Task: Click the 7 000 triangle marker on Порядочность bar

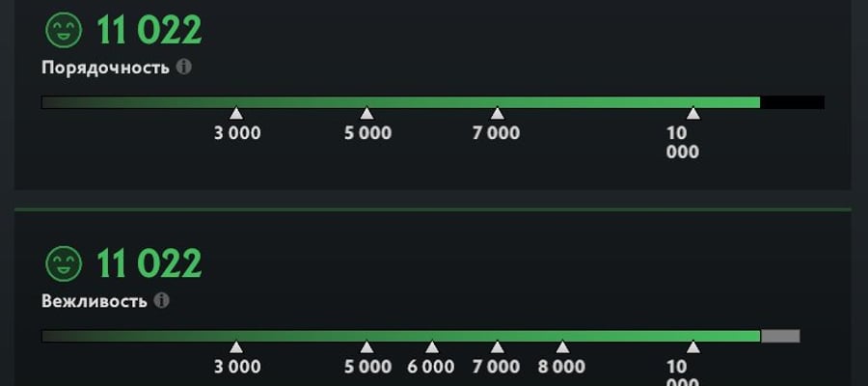Action: pyautogui.click(x=497, y=114)
